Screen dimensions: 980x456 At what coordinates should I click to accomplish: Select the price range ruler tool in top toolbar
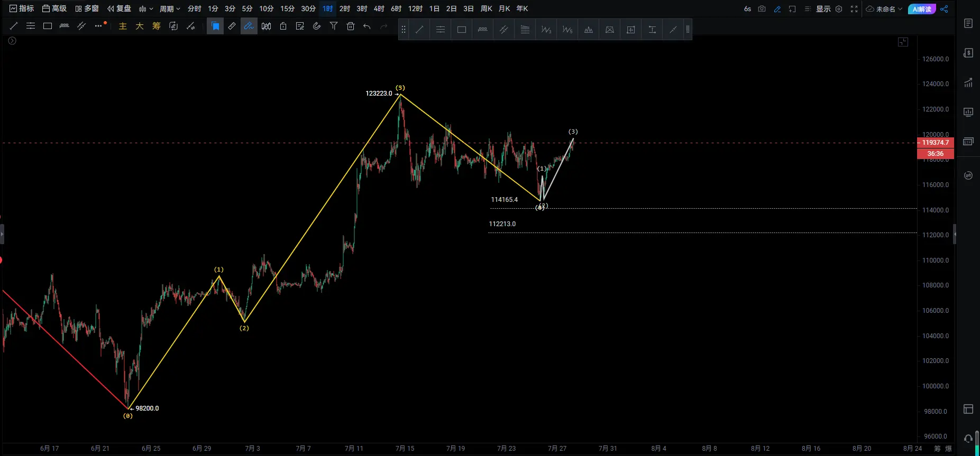(x=65, y=26)
